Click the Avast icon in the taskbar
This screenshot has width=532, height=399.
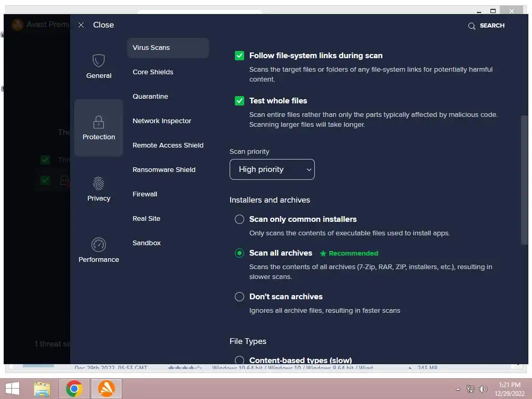click(x=106, y=389)
